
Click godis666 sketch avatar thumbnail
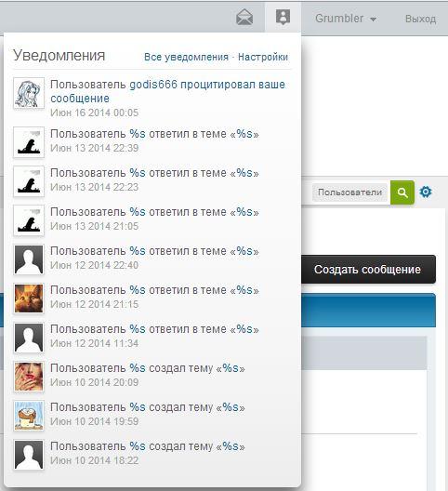[x=29, y=93]
